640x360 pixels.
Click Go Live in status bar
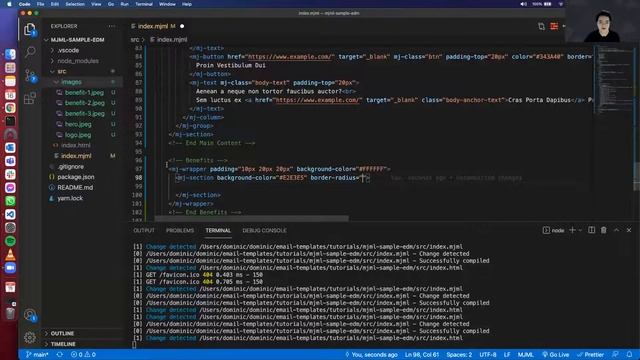click(x=556, y=355)
